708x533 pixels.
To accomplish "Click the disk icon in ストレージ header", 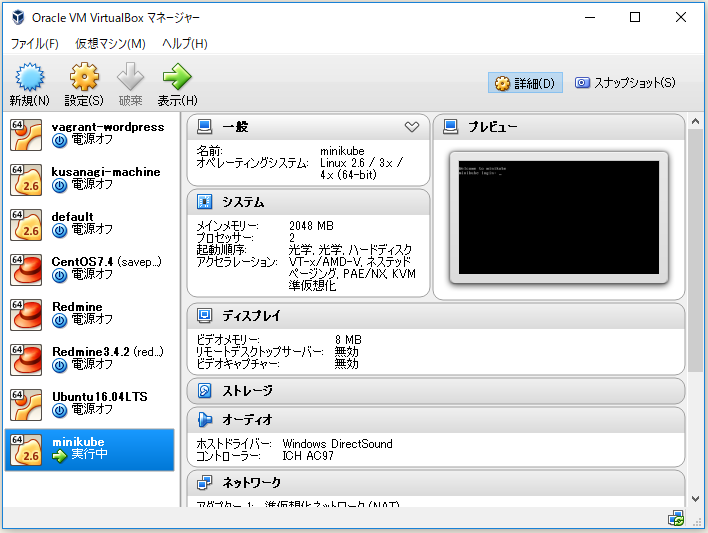I will pos(205,390).
